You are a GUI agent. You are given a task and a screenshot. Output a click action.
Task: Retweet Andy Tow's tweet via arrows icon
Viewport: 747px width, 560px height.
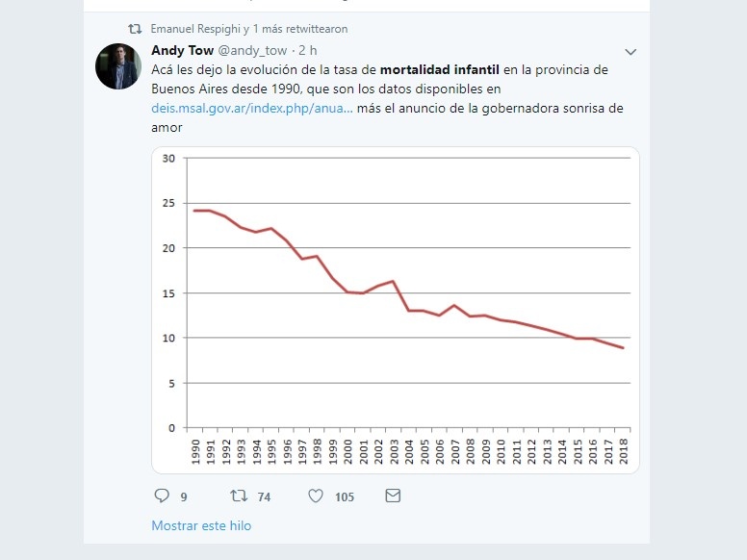coord(239,496)
